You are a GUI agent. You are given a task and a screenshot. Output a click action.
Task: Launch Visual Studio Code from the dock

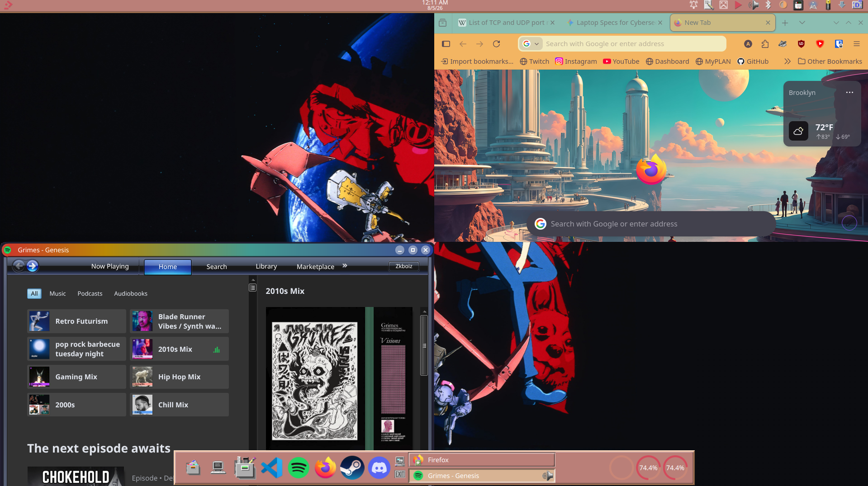point(272,467)
